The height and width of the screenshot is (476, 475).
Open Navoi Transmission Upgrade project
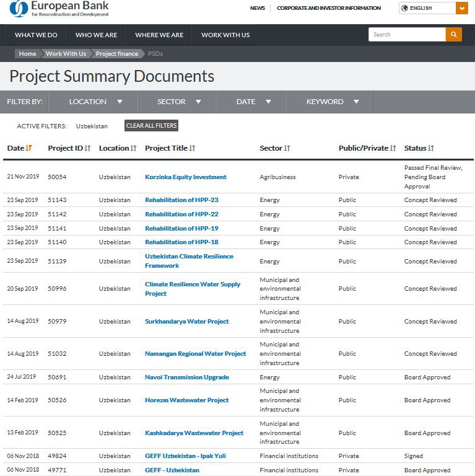coord(187,377)
